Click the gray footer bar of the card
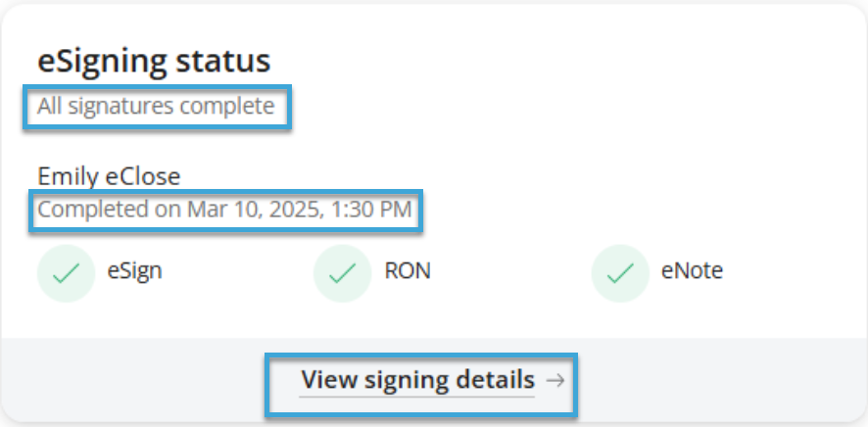 pyautogui.click(x=434, y=379)
